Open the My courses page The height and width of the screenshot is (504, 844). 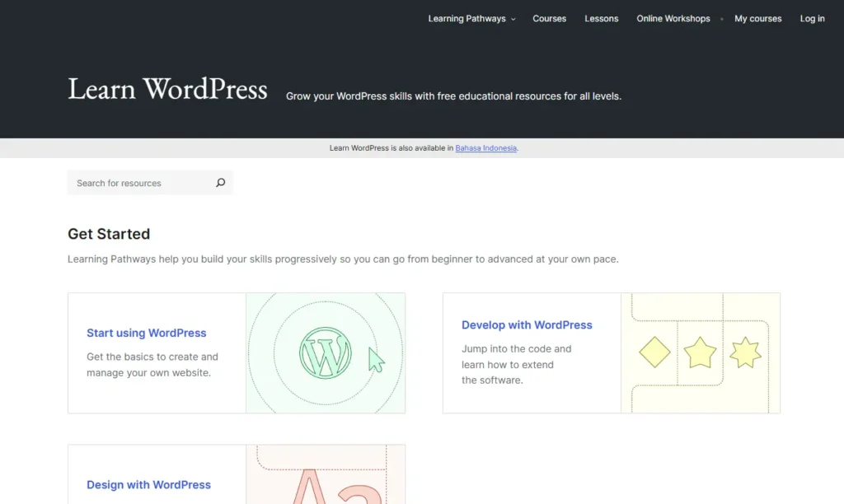click(757, 18)
